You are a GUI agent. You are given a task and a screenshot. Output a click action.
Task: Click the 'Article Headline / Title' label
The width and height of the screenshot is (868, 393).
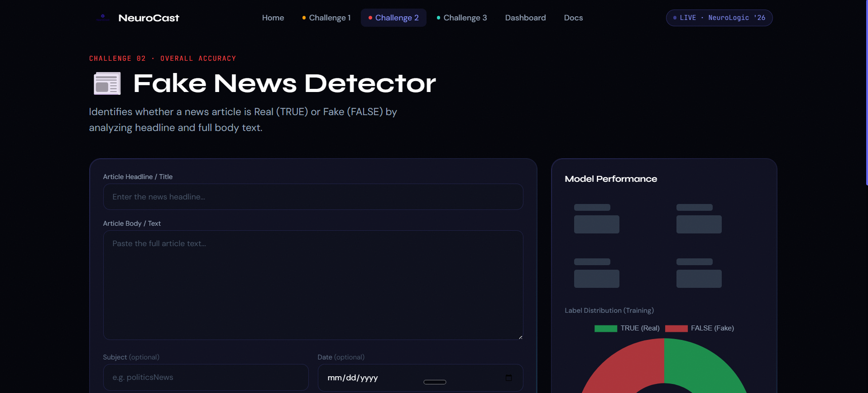click(138, 177)
